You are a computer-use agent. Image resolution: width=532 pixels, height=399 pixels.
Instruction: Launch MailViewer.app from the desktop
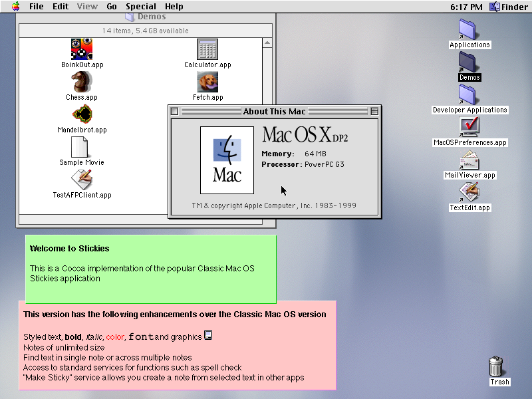[x=469, y=160]
